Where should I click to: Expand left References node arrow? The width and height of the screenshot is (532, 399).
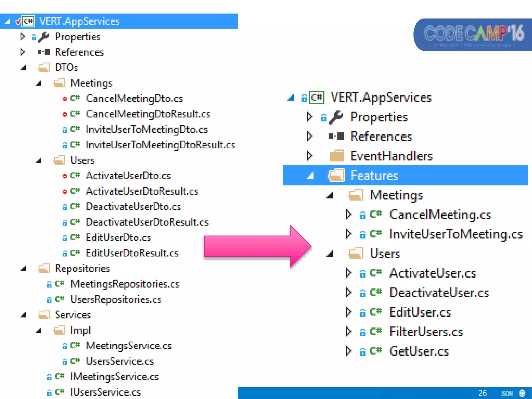point(23,52)
